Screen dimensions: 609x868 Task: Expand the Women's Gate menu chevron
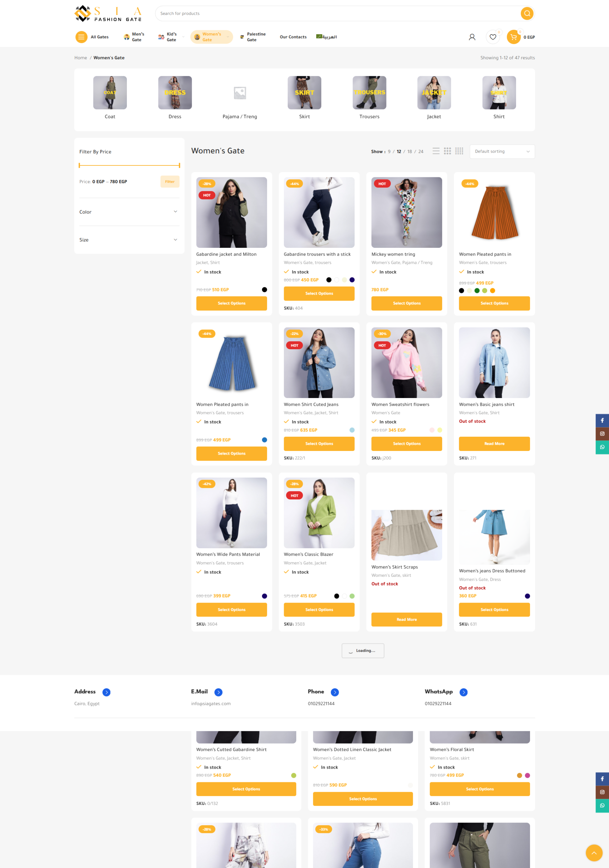[x=228, y=37]
